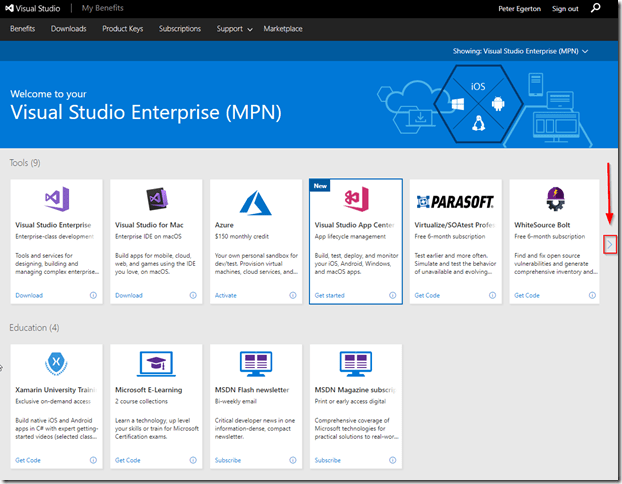Click the Sign out link
Screen dimensions: 622x484
pos(565,9)
